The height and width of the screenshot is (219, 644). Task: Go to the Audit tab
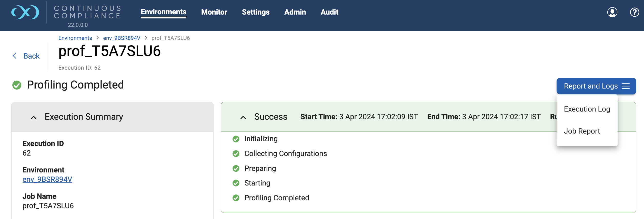coord(329,12)
